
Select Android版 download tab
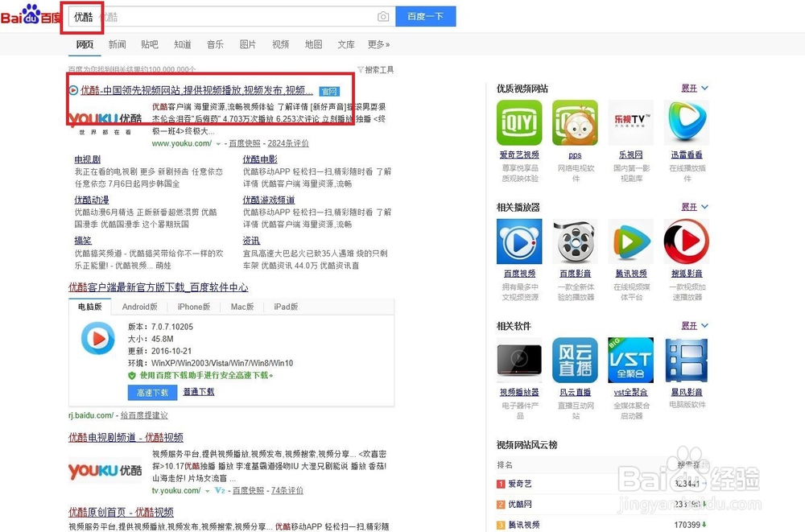[x=139, y=307]
